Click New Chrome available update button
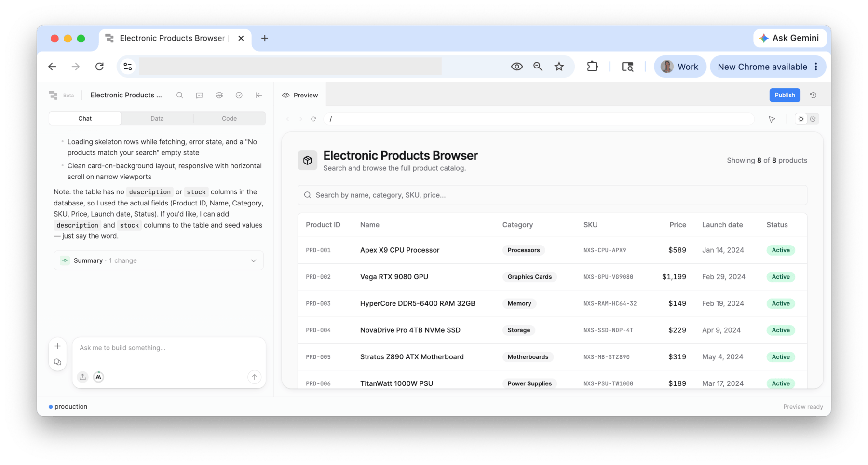Image resolution: width=868 pixels, height=465 pixels. coord(762,67)
